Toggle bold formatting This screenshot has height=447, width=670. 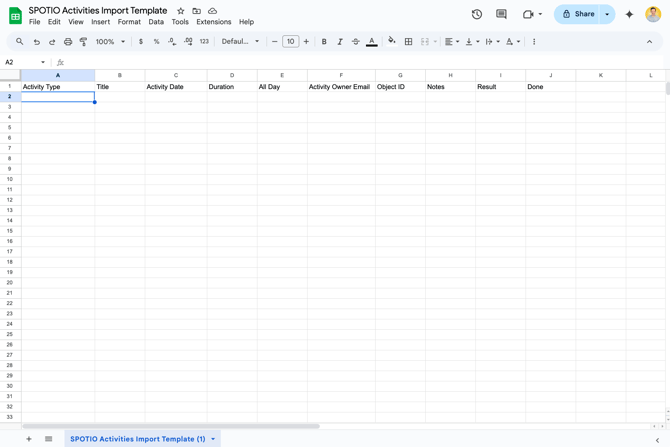(324, 41)
